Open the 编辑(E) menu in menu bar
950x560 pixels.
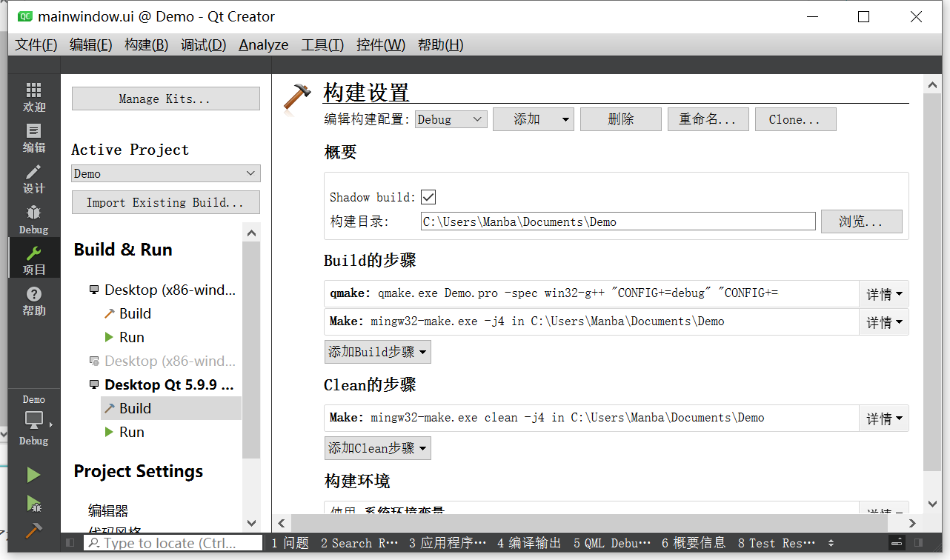(x=91, y=44)
